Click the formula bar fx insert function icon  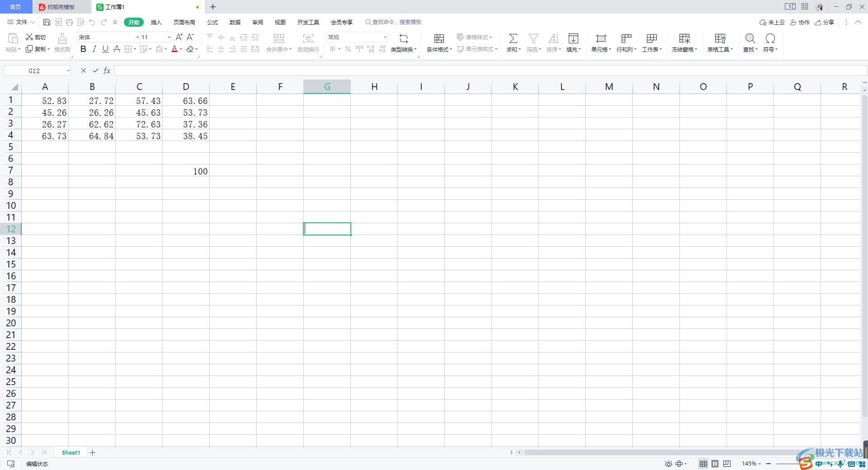point(107,70)
